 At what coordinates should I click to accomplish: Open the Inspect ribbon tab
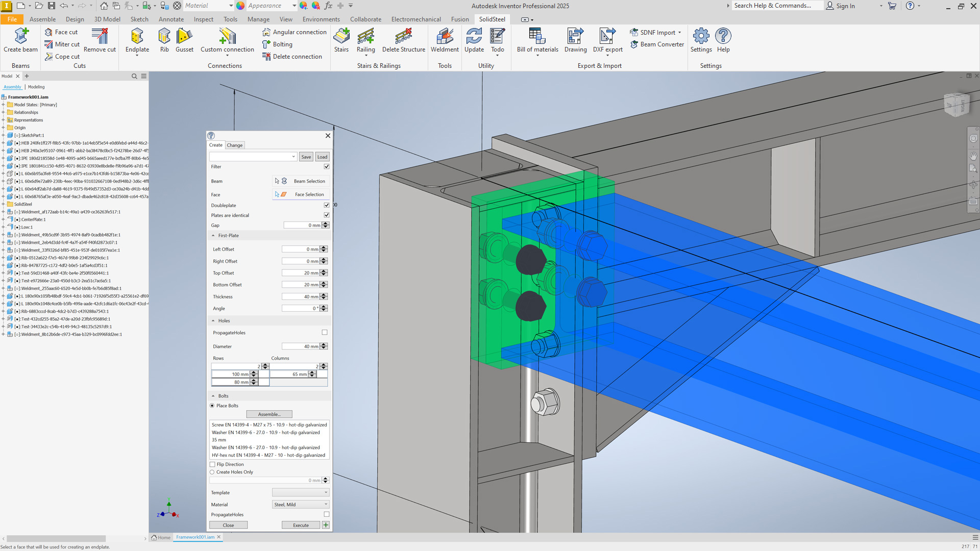click(203, 19)
